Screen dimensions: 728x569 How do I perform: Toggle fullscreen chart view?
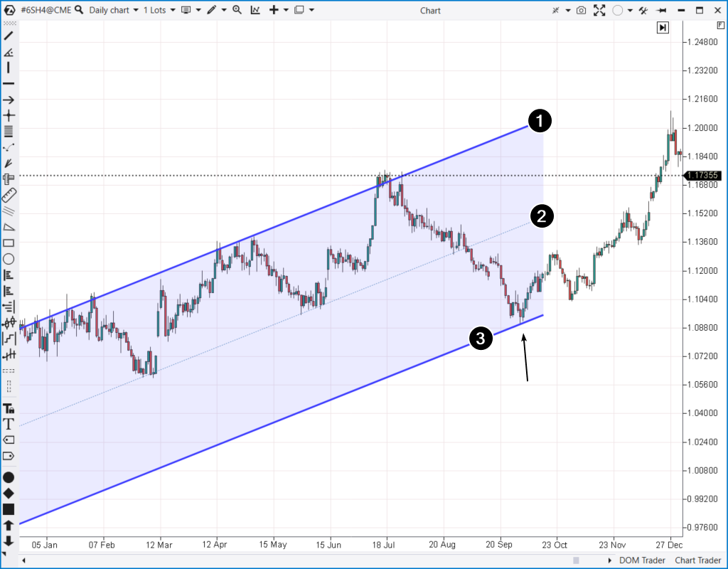point(599,10)
